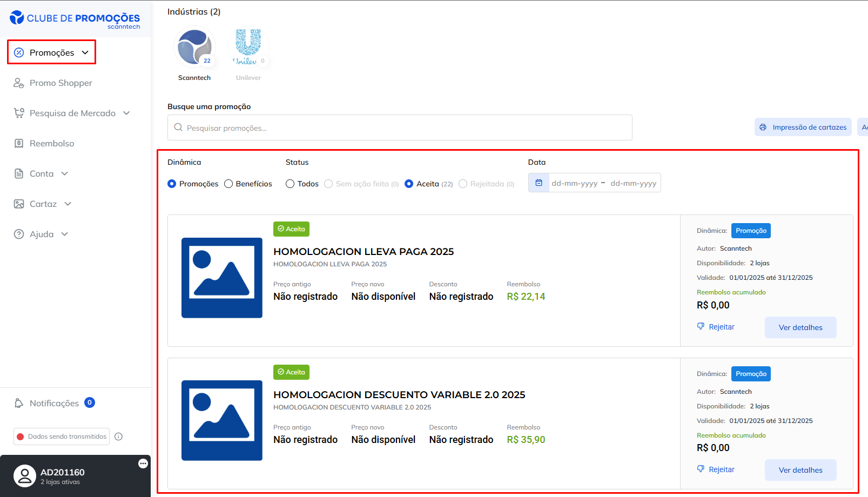Select the Aceita status radio button
This screenshot has height=497, width=868.
pyautogui.click(x=409, y=184)
